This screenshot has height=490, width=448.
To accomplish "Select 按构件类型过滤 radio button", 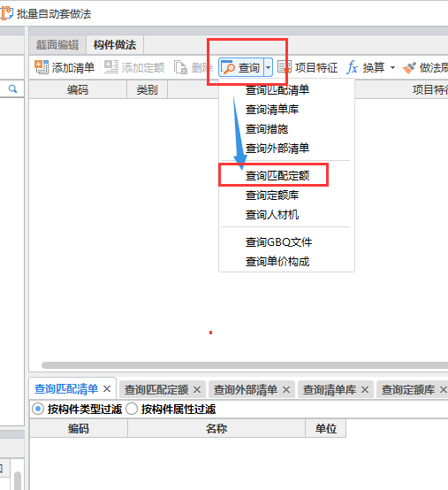I will (x=38, y=409).
